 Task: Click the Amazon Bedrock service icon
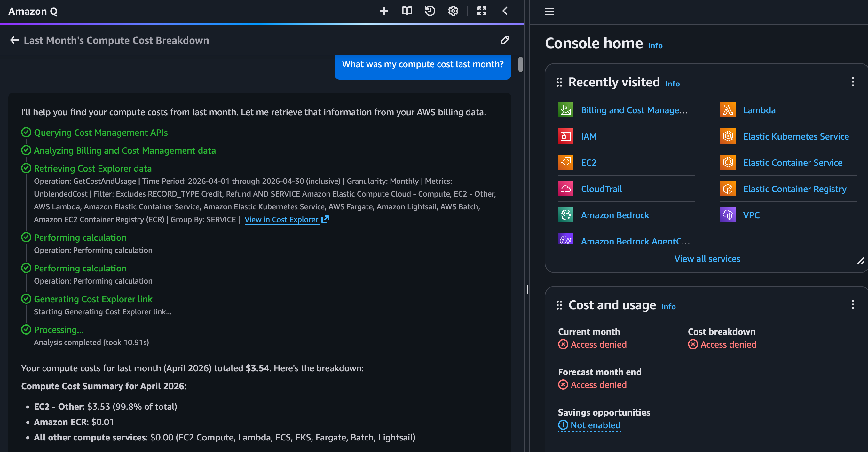tap(565, 215)
